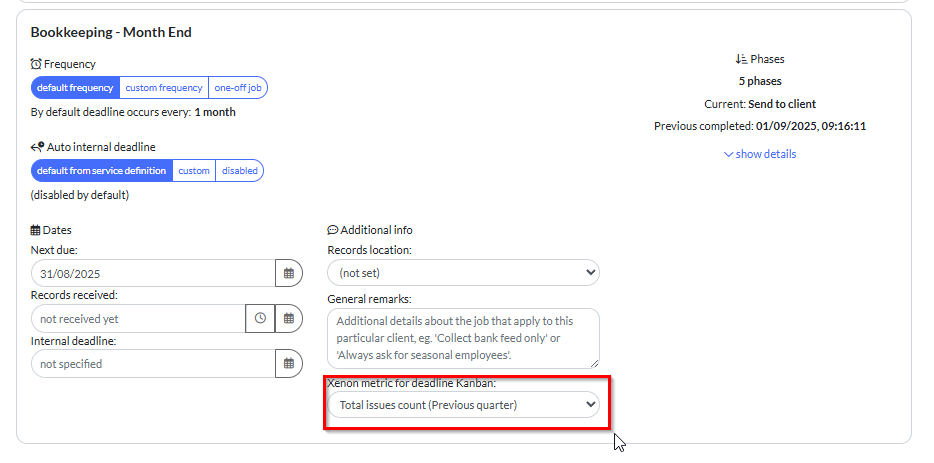Open Xenon metric for deadline Kanban dropdown
Viewport: 934px width, 463px height.
click(x=463, y=405)
